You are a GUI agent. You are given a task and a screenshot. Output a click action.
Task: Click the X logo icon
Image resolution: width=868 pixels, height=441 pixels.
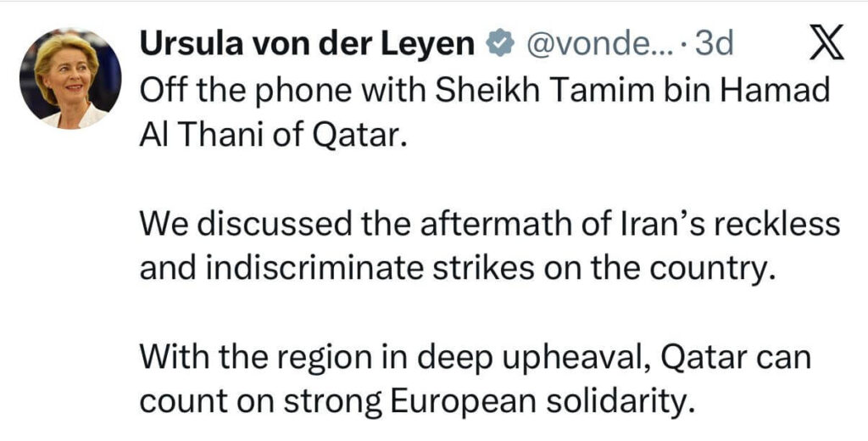coord(826,46)
